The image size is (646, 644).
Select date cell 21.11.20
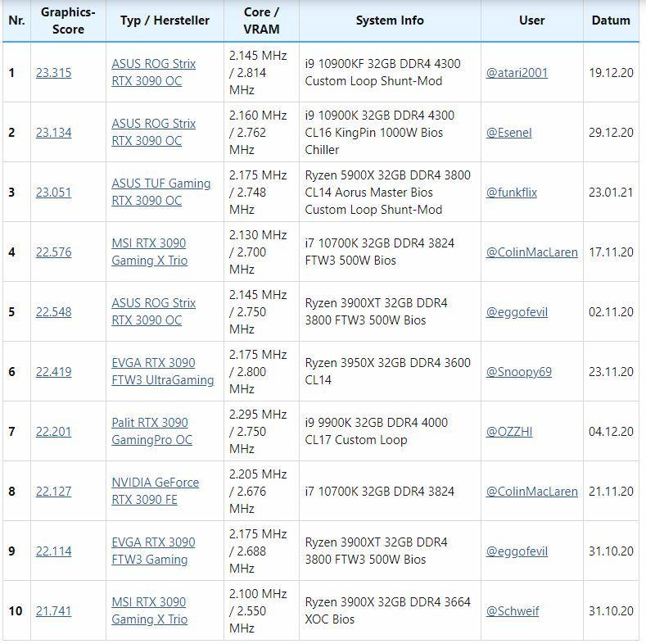coord(611,492)
